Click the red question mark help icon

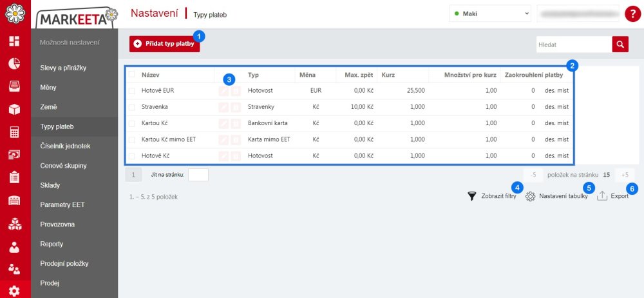(x=632, y=14)
